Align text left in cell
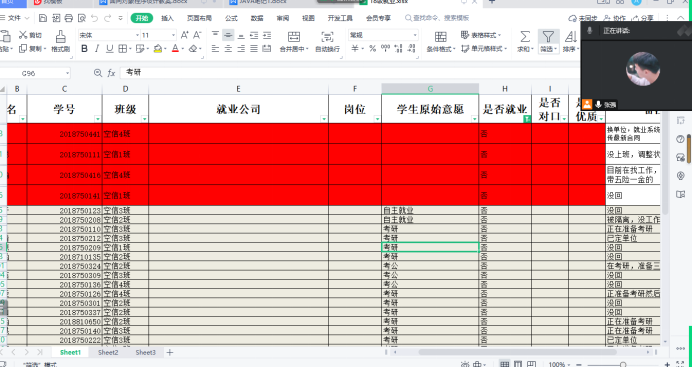The width and height of the screenshot is (693, 368). 215,49
